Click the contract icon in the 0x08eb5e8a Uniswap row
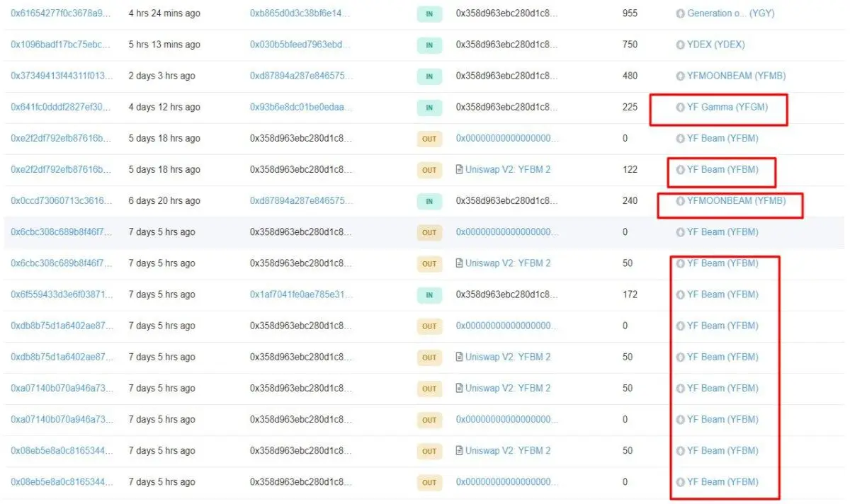 459,450
